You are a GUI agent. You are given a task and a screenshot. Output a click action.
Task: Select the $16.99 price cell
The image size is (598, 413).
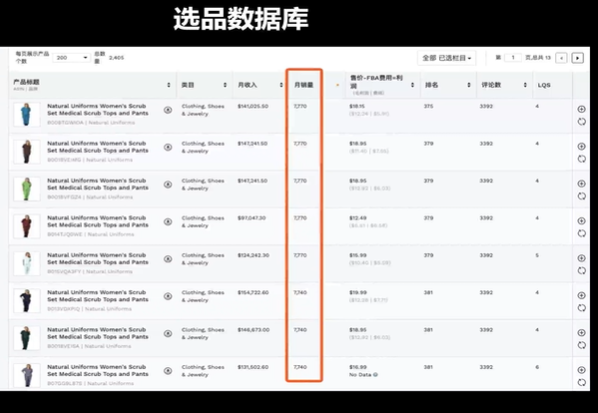[358, 367]
